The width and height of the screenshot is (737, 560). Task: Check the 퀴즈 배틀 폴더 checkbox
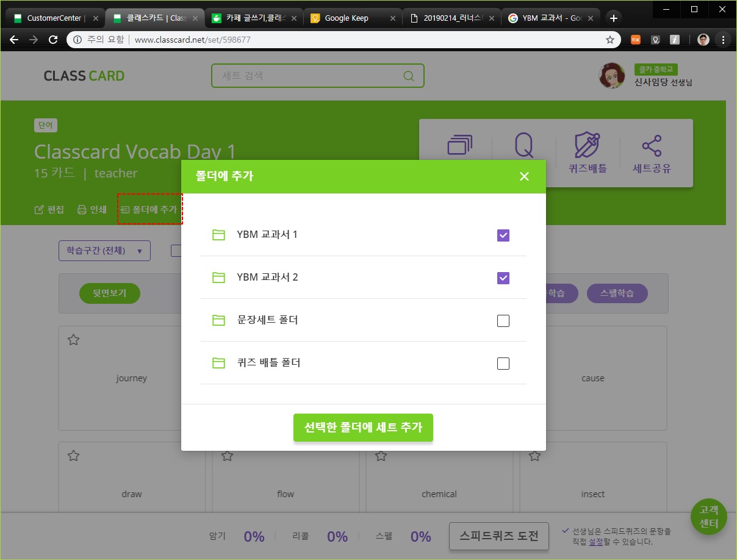coord(503,364)
